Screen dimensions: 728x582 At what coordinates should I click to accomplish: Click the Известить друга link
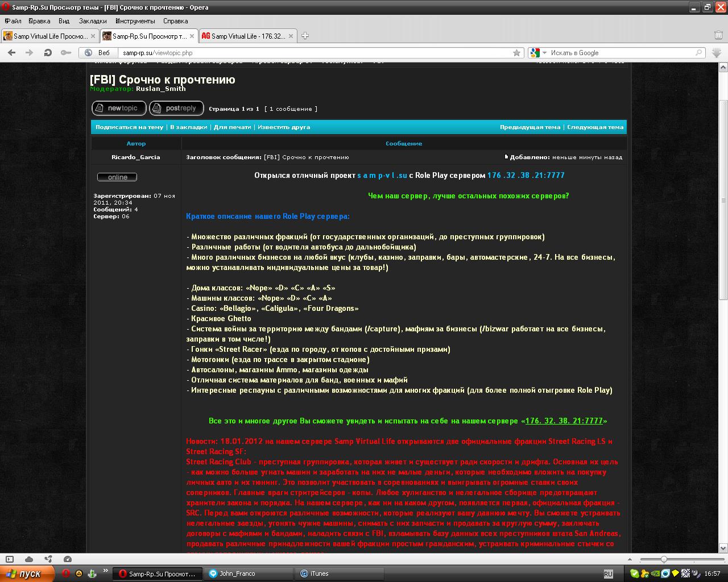(284, 127)
